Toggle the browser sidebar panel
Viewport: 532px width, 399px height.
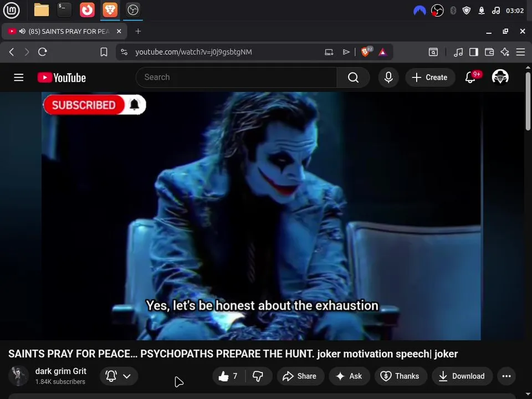[474, 52]
